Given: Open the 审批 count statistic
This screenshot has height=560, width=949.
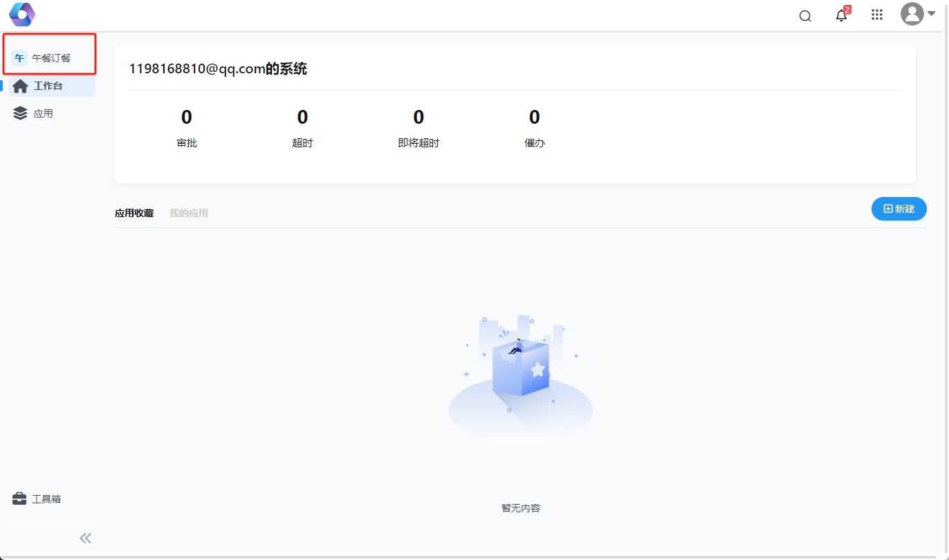Looking at the screenshot, I should point(187,128).
